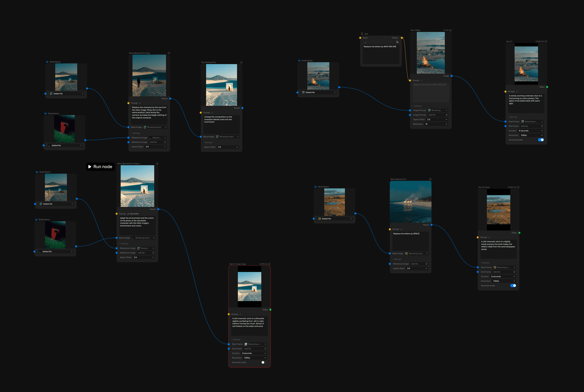Image resolution: width=584 pixels, height=392 pixels.
Task: Click the copy icon in the Text node header
Action: [398, 42]
